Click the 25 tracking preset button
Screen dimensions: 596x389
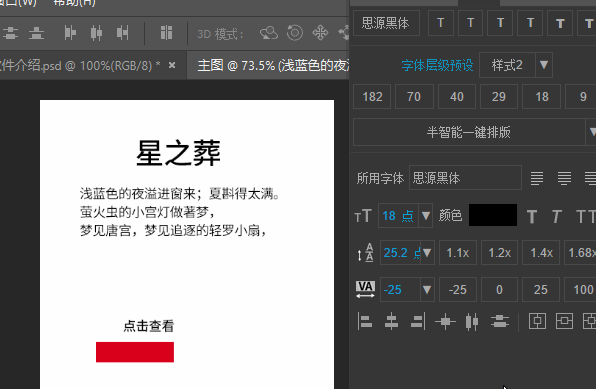541,290
